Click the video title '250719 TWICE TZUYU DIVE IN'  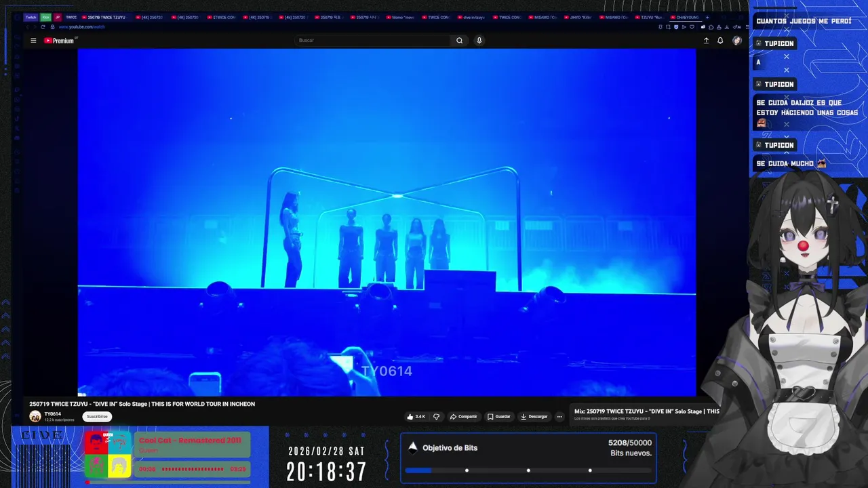point(142,404)
